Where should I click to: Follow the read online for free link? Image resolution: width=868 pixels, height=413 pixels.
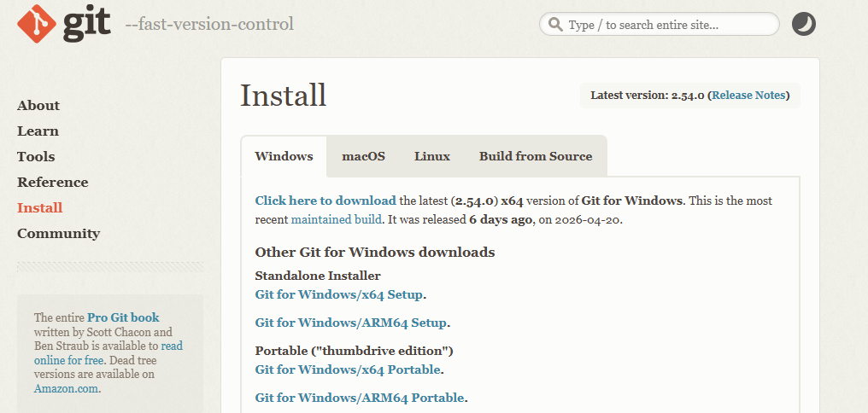108,352
